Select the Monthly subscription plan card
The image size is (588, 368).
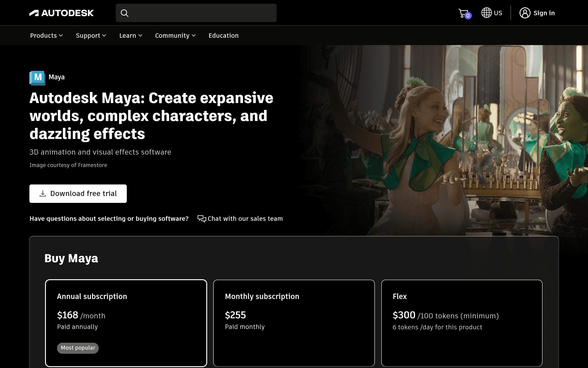[294, 323]
